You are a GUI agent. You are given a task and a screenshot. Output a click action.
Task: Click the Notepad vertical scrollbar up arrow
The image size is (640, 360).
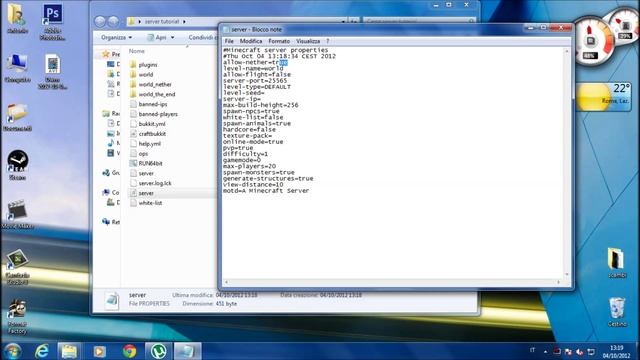click(x=566, y=51)
